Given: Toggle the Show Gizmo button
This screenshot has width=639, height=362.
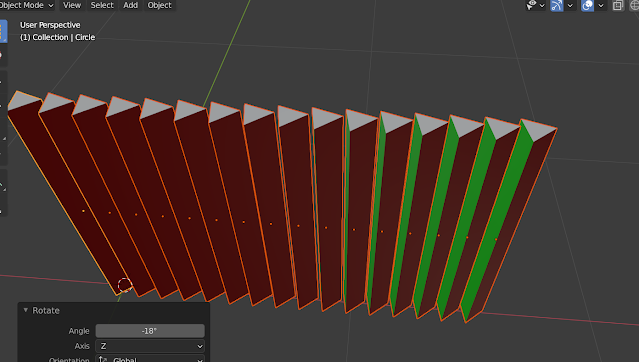Looking at the screenshot, I should [557, 5].
